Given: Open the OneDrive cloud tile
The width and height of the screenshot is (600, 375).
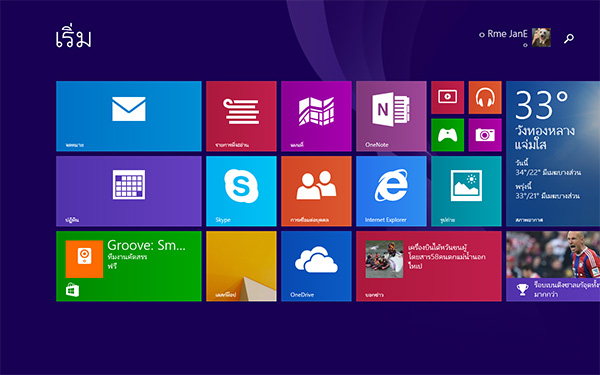Looking at the screenshot, I should coord(316,266).
